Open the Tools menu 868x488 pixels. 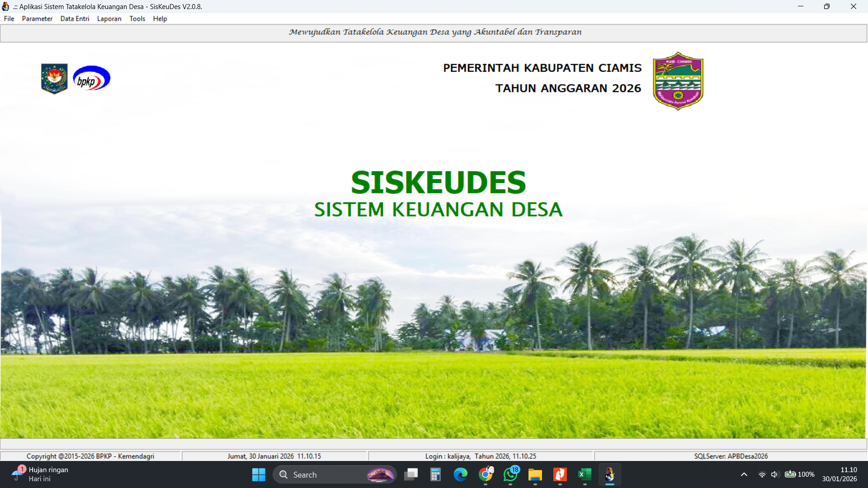pyautogui.click(x=137, y=19)
